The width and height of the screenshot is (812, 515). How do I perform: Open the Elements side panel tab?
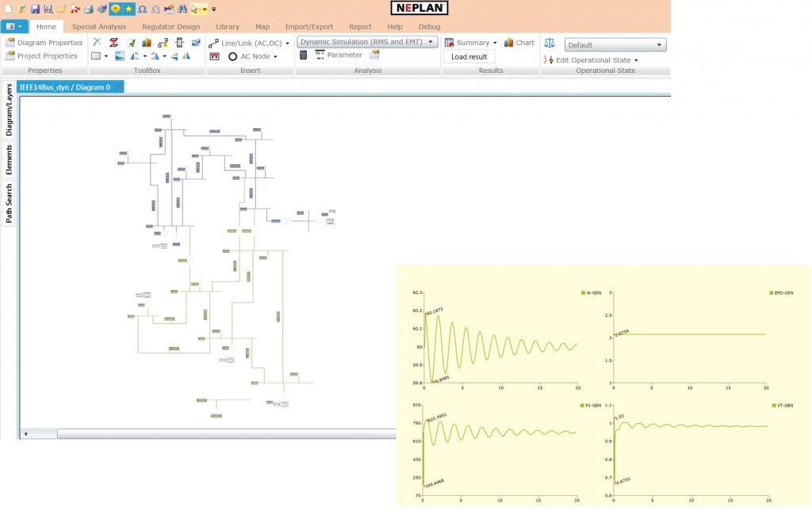[9, 159]
